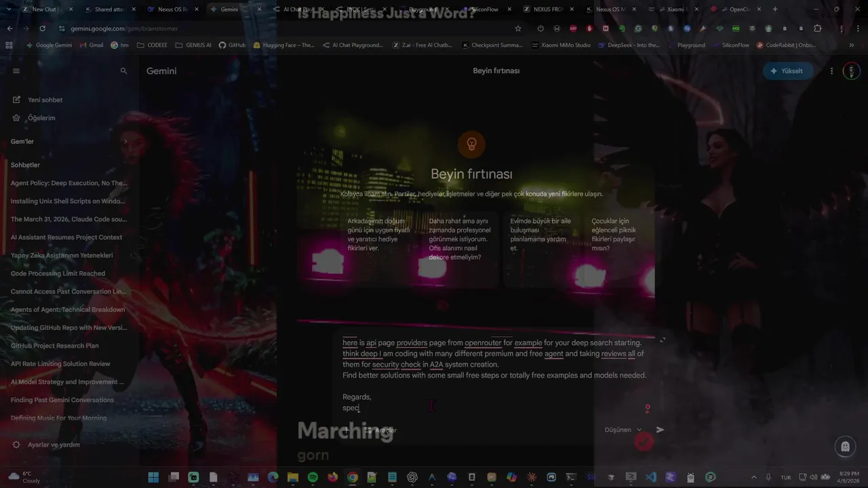Screen dimensions: 868x488
Task: Open the Windows Start menu
Action: (153, 477)
